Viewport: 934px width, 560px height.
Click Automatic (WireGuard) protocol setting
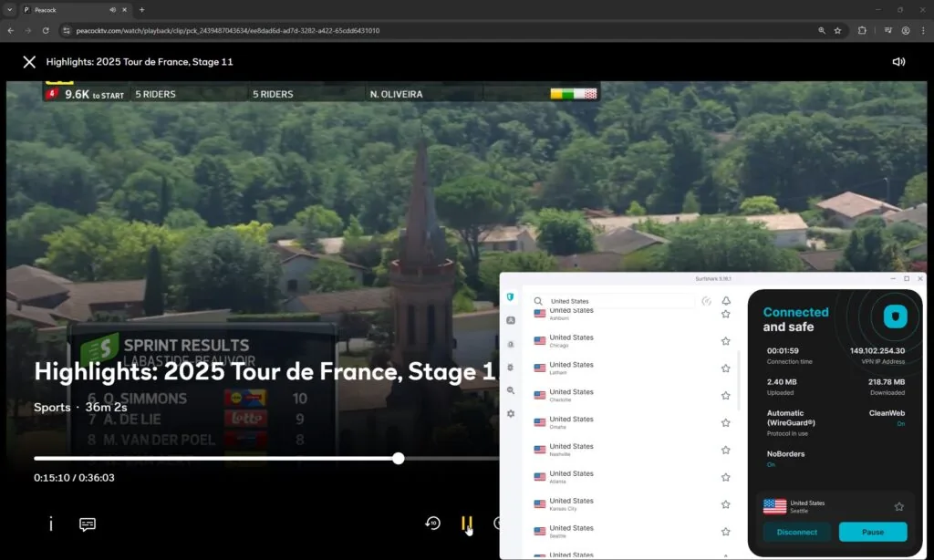click(791, 422)
